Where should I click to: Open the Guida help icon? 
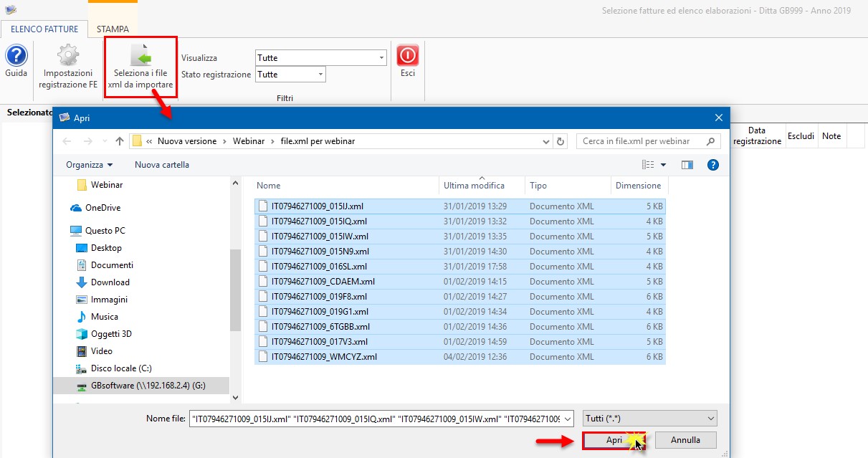pos(16,56)
